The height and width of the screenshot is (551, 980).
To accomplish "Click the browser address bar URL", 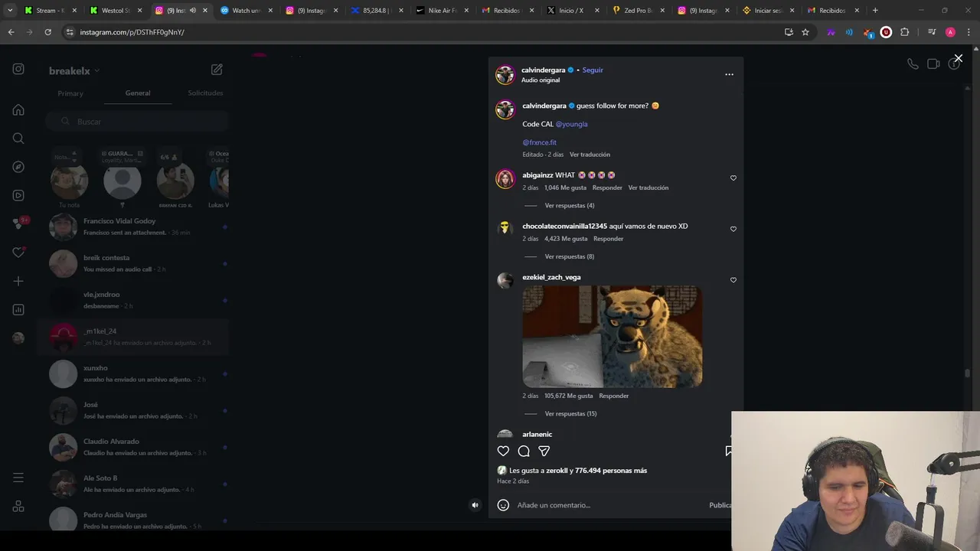I will tap(132, 32).
